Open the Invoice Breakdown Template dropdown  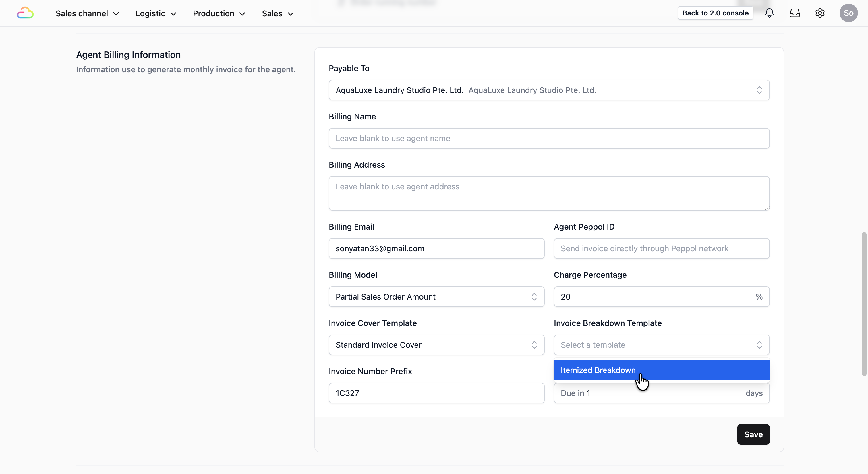[661, 345]
